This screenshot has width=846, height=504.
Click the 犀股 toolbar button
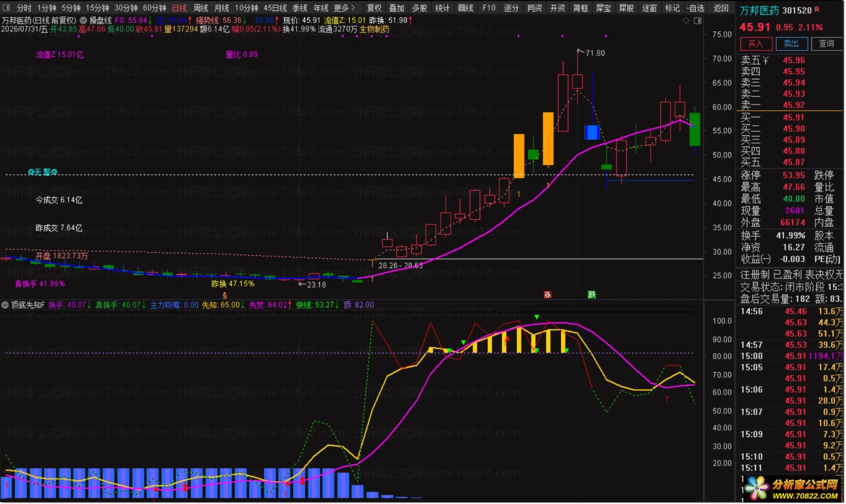(626, 8)
